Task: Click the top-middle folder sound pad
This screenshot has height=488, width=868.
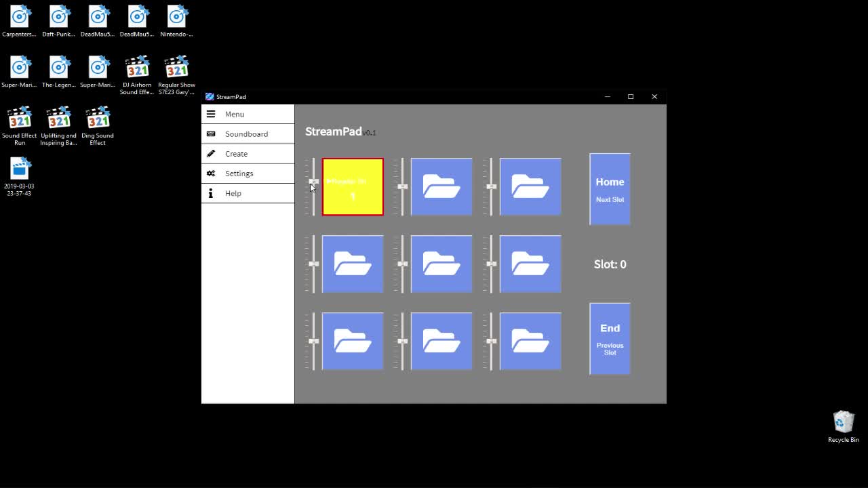Action: click(x=441, y=187)
